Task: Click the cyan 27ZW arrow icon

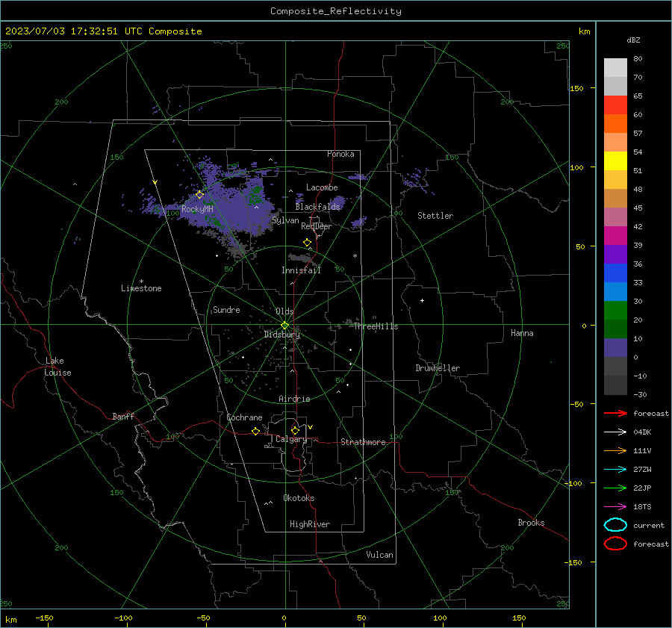Action: pos(615,470)
